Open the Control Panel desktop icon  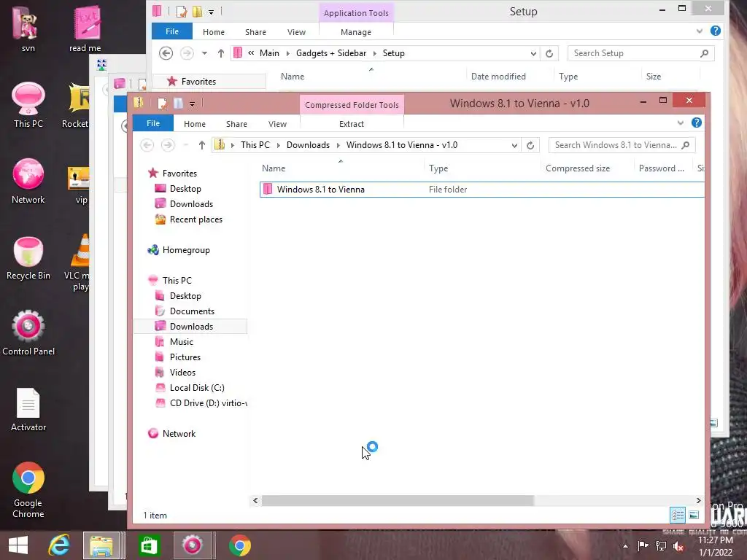pos(28,332)
